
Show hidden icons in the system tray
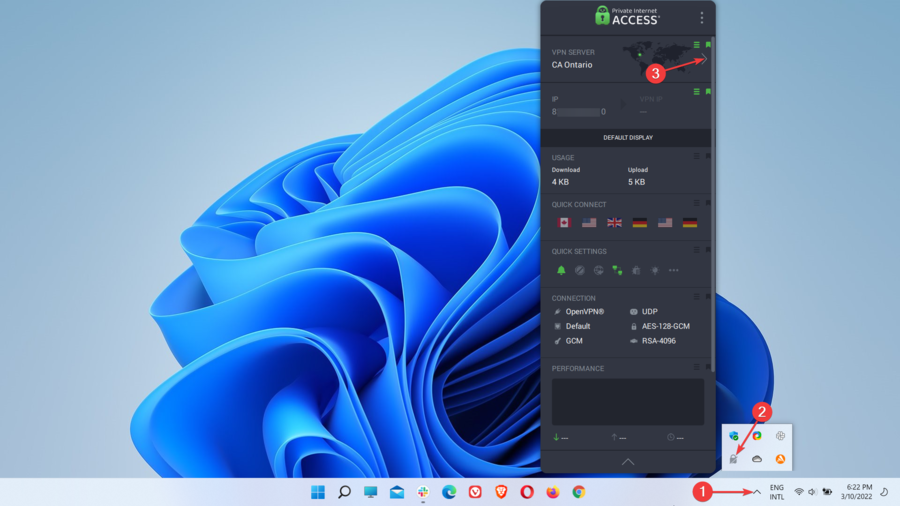pos(757,492)
